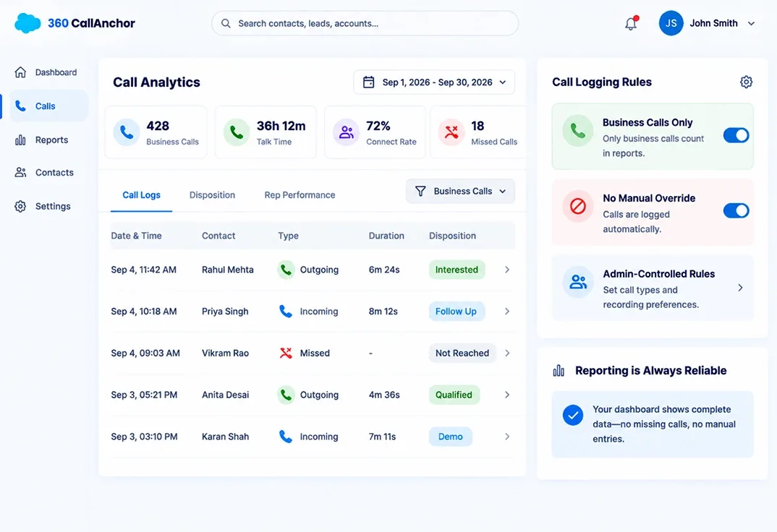Click the Demo disposition badge
Image resolution: width=777 pixels, height=532 pixels.
click(x=451, y=437)
